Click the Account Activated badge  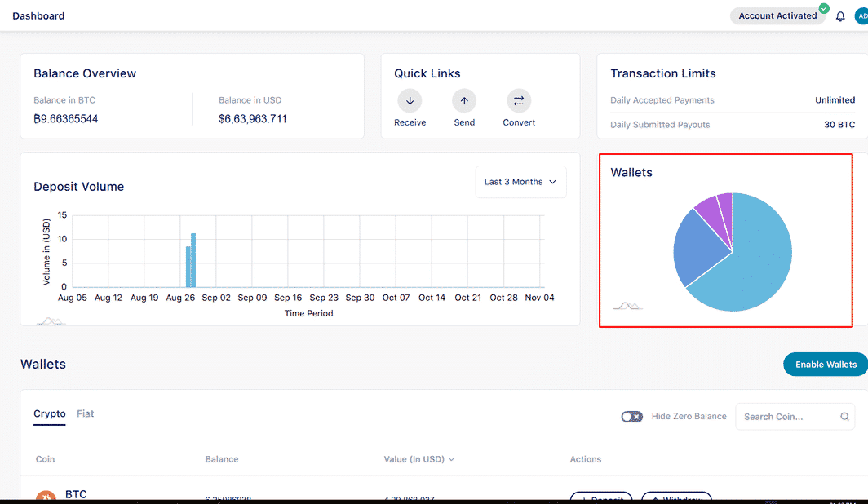777,16
